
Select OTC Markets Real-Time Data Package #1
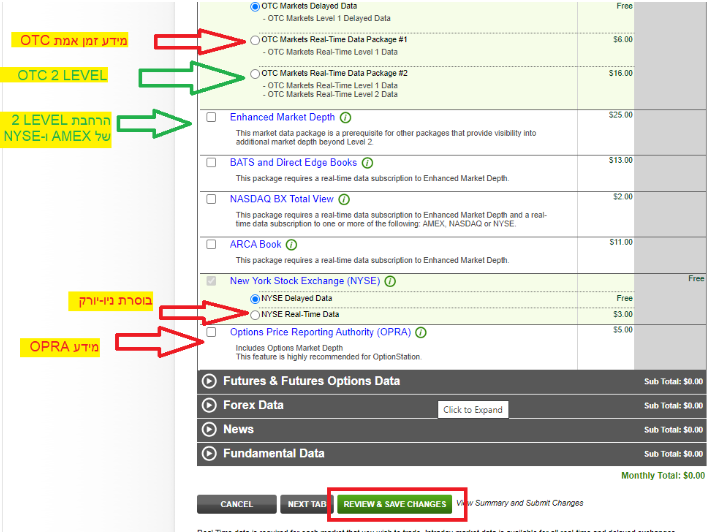pyautogui.click(x=255, y=40)
